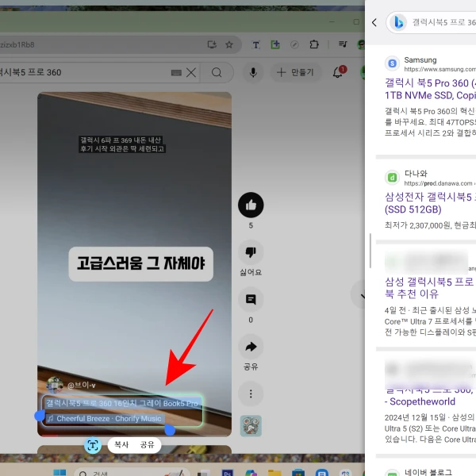Click the 네이버 블로그 result source

[x=428, y=472]
